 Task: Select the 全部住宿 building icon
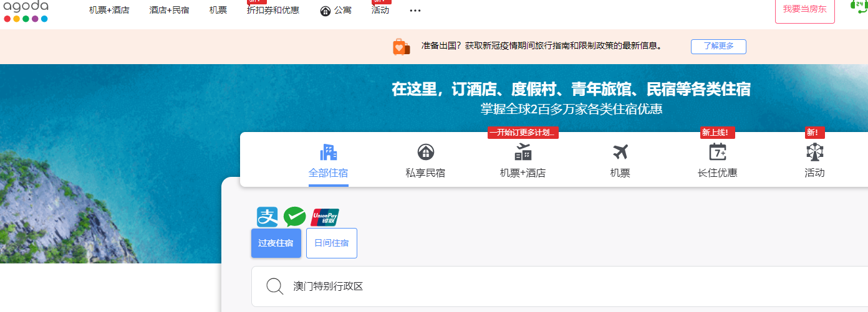point(328,152)
